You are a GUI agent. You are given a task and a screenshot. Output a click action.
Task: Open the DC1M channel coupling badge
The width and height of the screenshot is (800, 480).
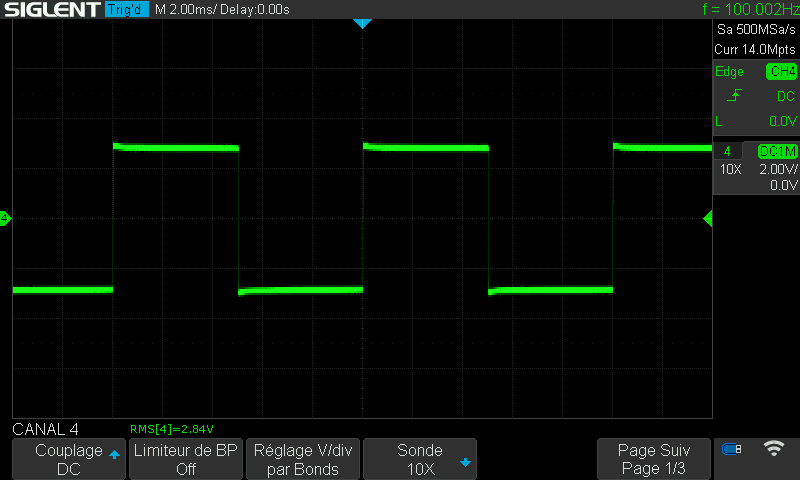pos(777,151)
